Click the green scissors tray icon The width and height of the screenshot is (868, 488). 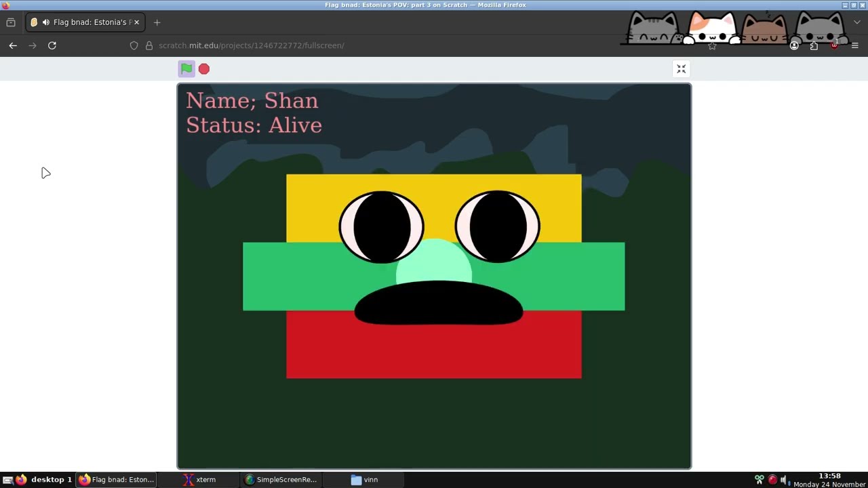click(x=759, y=480)
